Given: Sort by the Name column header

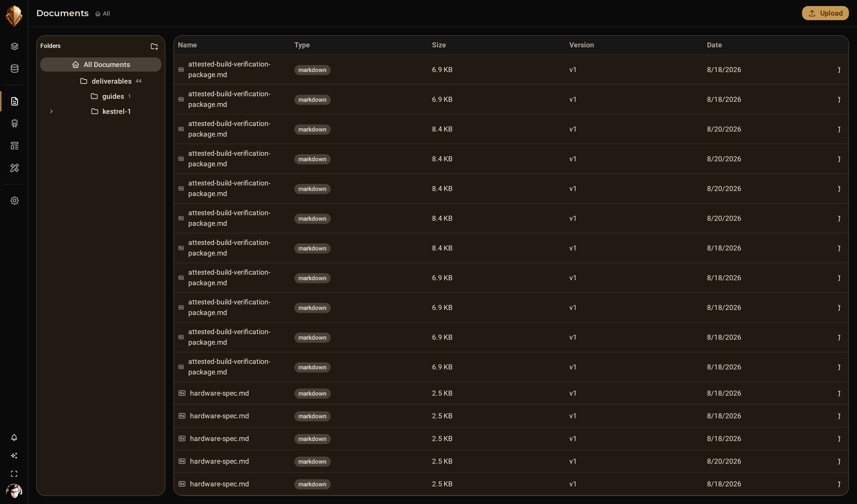Looking at the screenshot, I should click(x=187, y=45).
